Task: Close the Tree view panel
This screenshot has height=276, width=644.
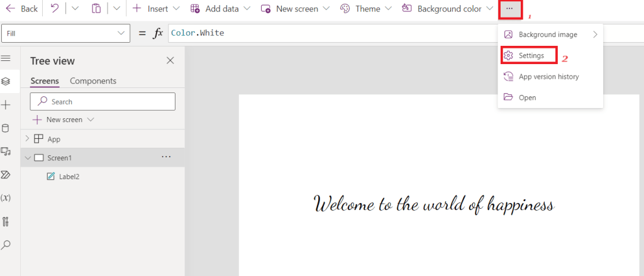Action: 170,60
